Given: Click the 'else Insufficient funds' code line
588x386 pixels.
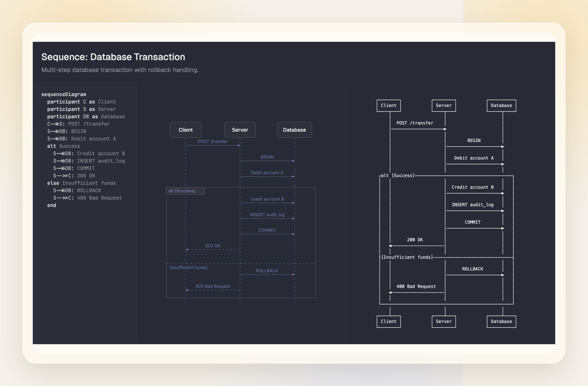Looking at the screenshot, I should [81, 183].
